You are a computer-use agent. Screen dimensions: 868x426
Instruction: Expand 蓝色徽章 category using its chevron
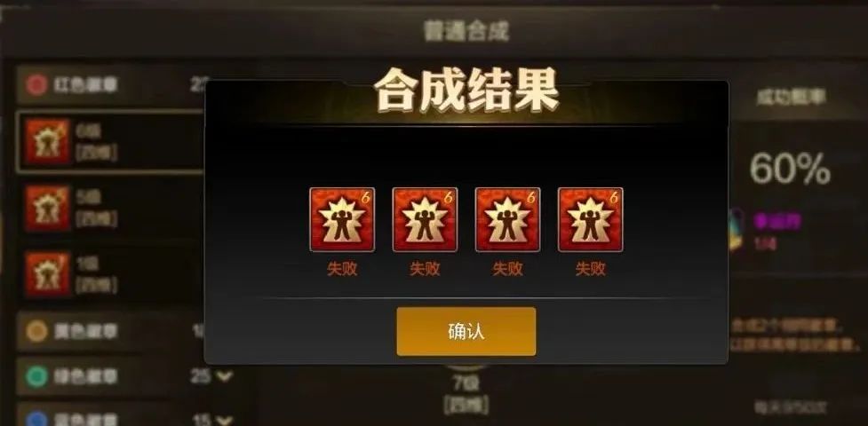point(224,419)
